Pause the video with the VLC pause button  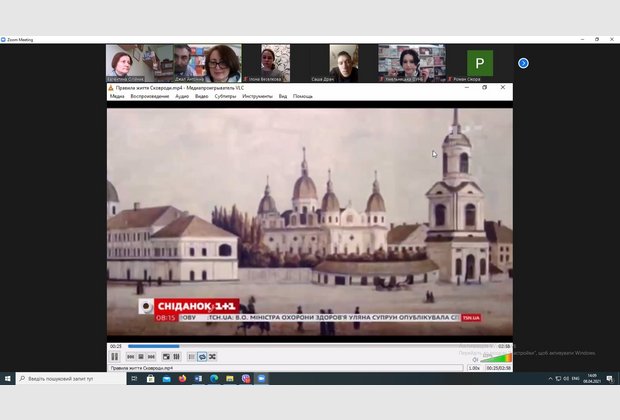(114, 356)
